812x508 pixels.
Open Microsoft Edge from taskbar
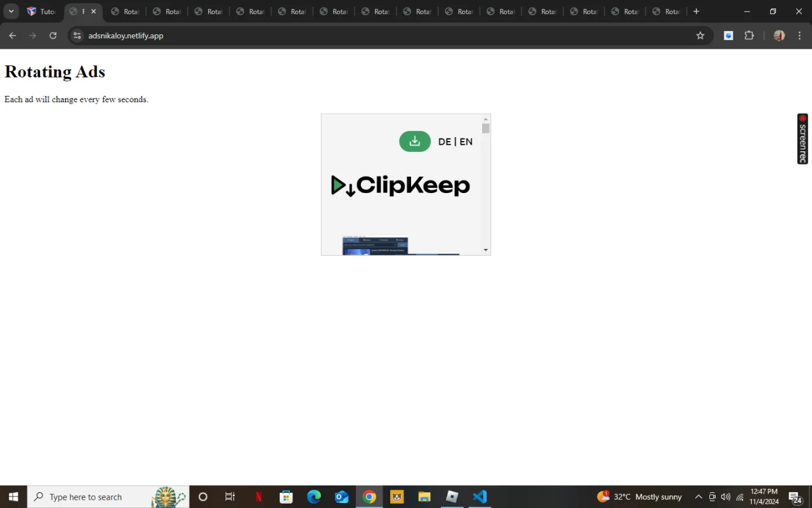pos(314,497)
